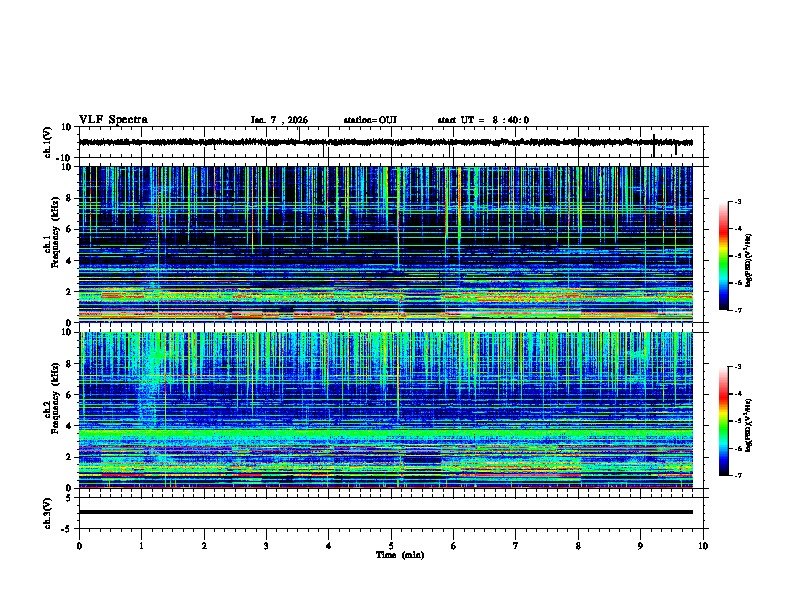
Task: Click the "Time (min)" x-axis label
Action: pos(400,555)
